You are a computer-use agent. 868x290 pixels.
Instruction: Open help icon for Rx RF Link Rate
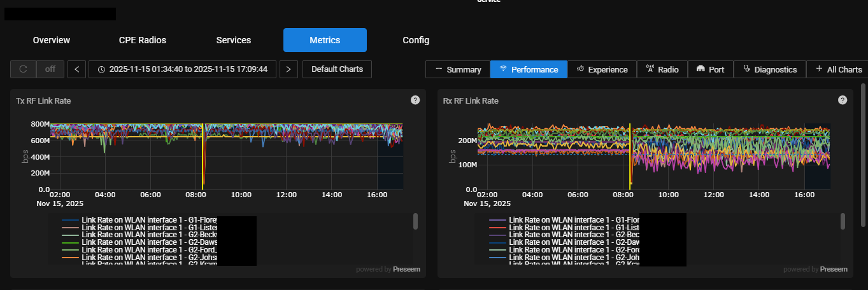tap(843, 100)
